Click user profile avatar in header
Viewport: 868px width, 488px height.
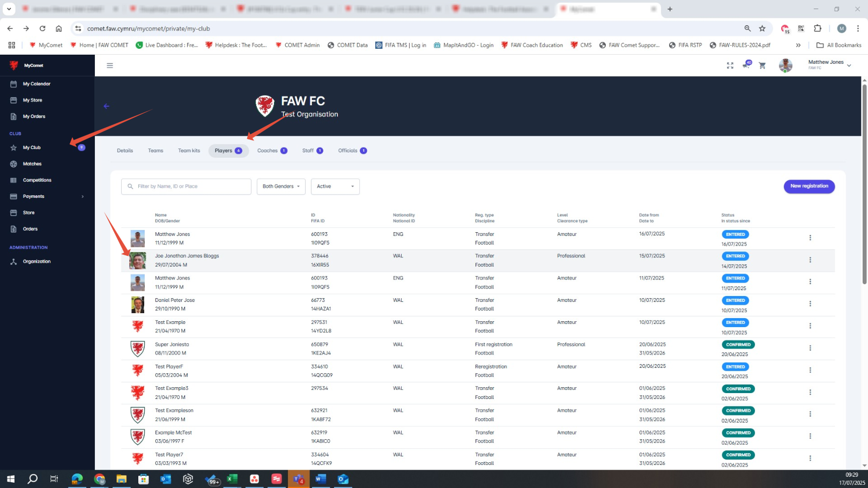point(785,65)
